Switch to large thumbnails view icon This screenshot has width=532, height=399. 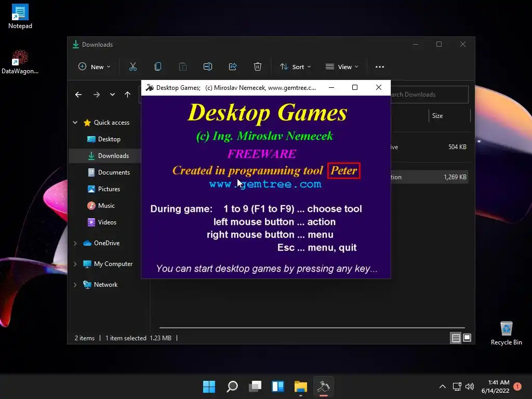[x=467, y=338]
